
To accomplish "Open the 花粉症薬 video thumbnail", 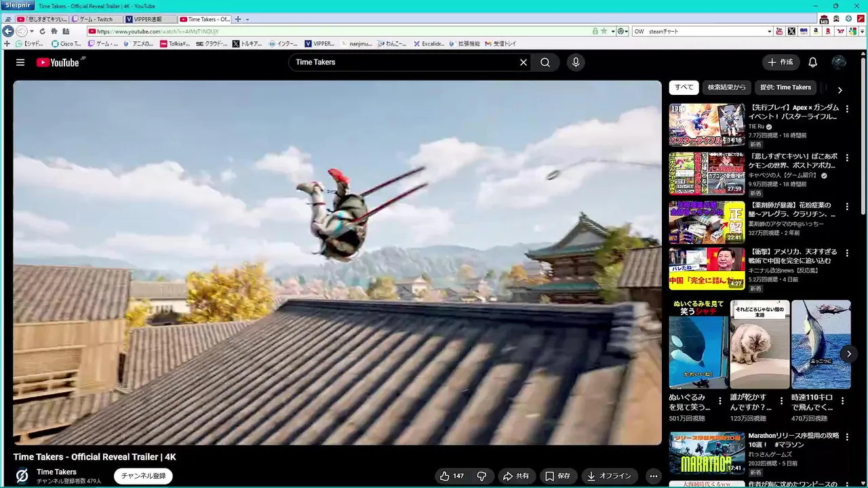I will pos(707,222).
